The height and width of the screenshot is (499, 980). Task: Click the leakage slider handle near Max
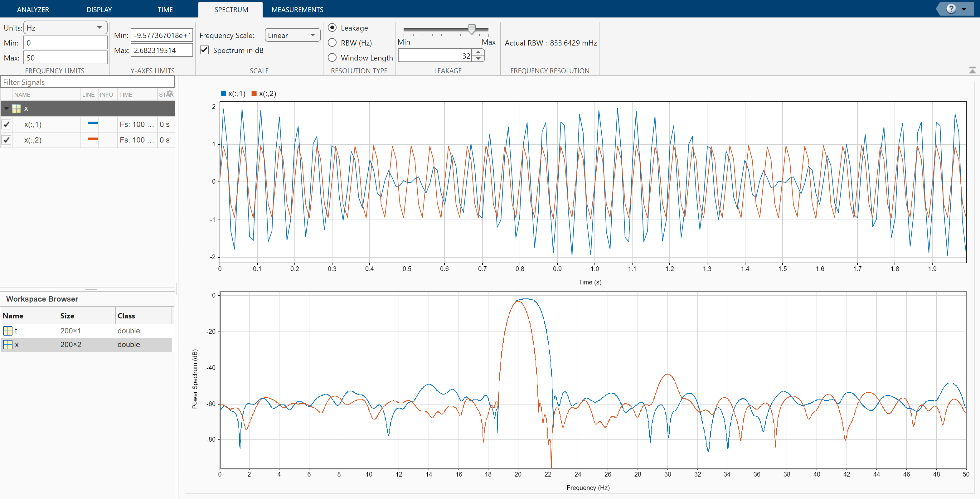tap(471, 29)
